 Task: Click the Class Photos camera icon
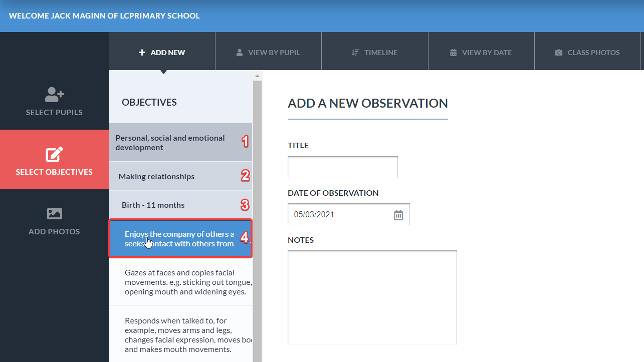(559, 53)
